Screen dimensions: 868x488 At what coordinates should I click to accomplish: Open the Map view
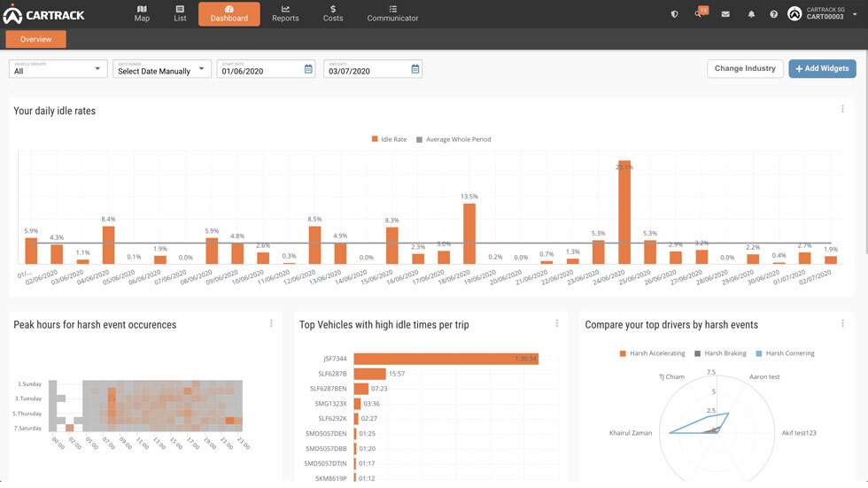(x=142, y=13)
